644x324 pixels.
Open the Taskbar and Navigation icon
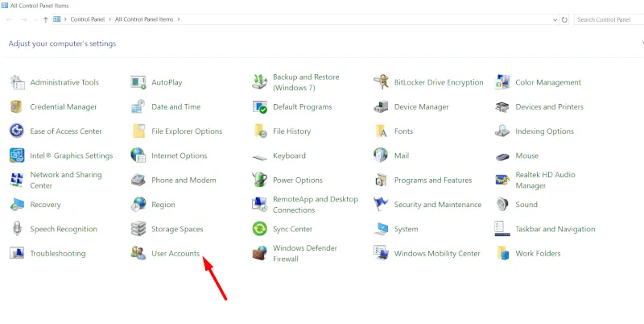[x=502, y=229]
